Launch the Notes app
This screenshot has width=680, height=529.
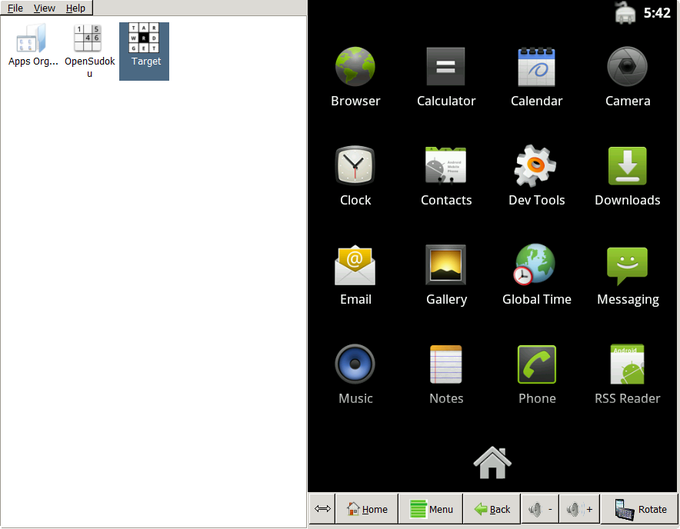click(446, 374)
